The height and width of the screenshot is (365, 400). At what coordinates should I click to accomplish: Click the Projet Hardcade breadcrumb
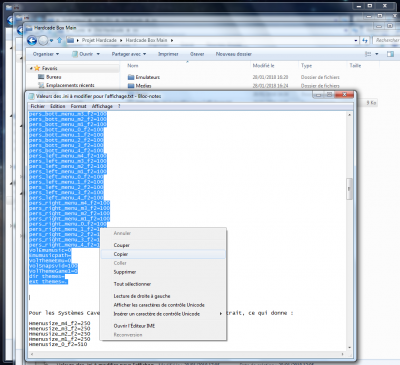(x=99, y=40)
